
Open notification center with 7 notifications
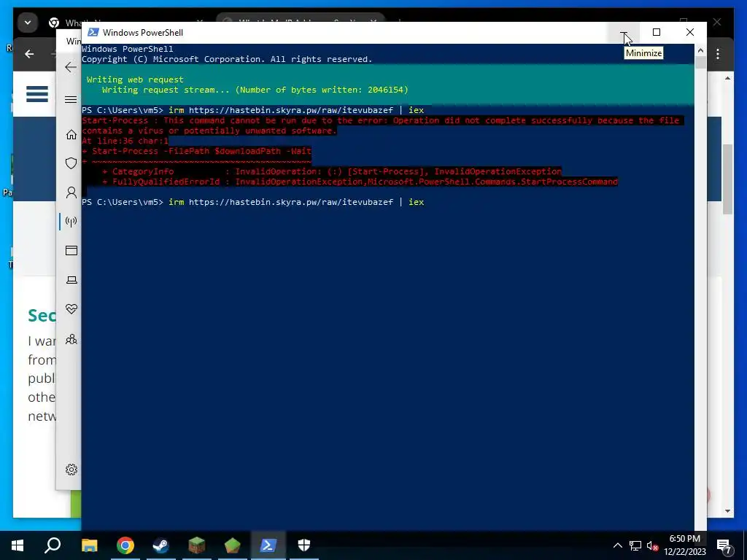[724, 546]
